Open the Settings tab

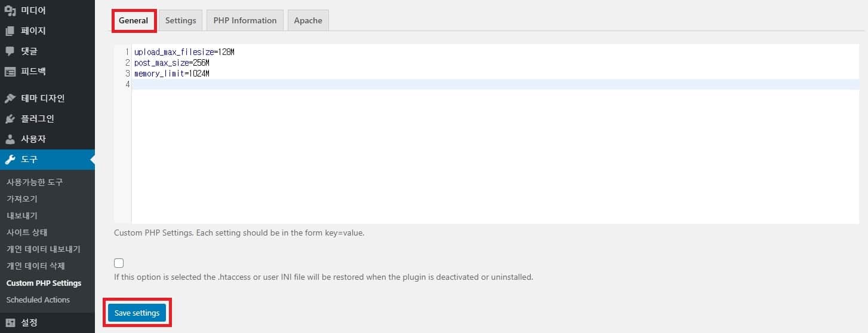180,20
